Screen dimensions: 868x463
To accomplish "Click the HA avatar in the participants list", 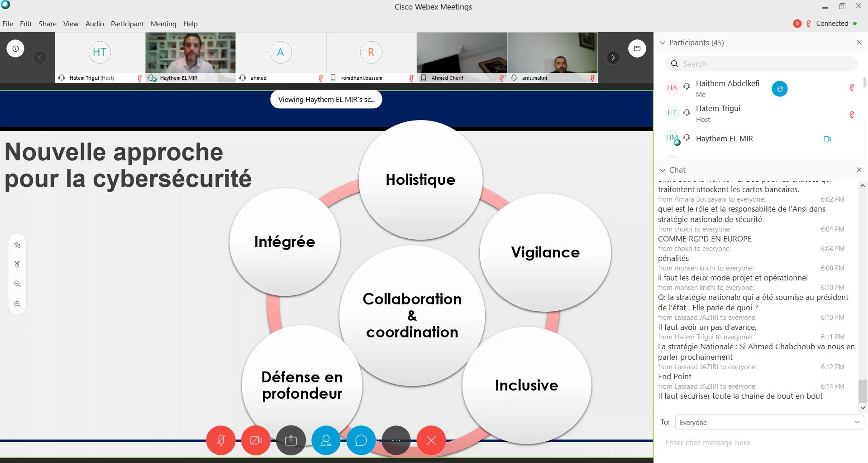I will pos(672,87).
